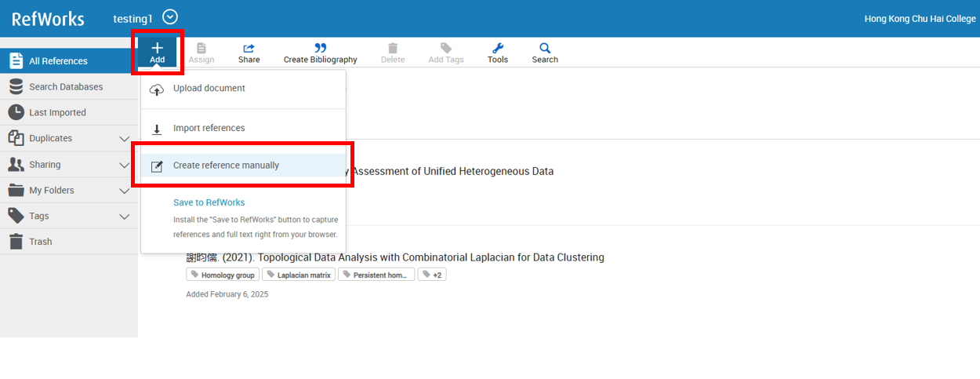
Task: Expand the My Folders chevron
Action: click(x=124, y=191)
